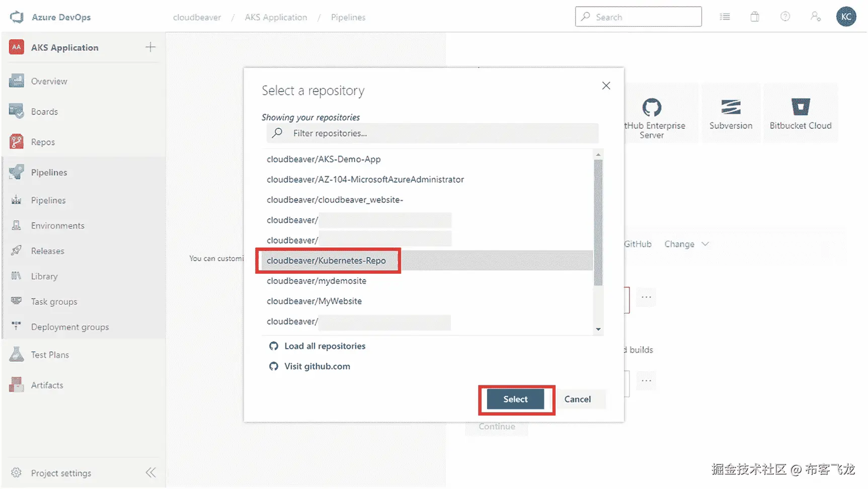This screenshot has width=868, height=489.
Task: Click Load all repositories link
Action: [x=325, y=346]
